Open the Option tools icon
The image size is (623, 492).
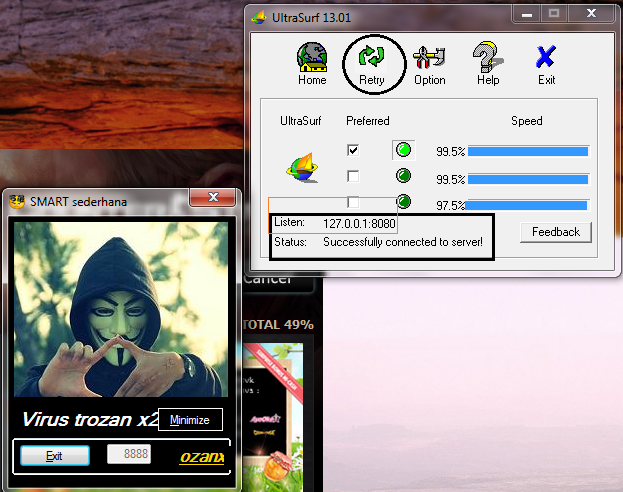[x=429, y=57]
